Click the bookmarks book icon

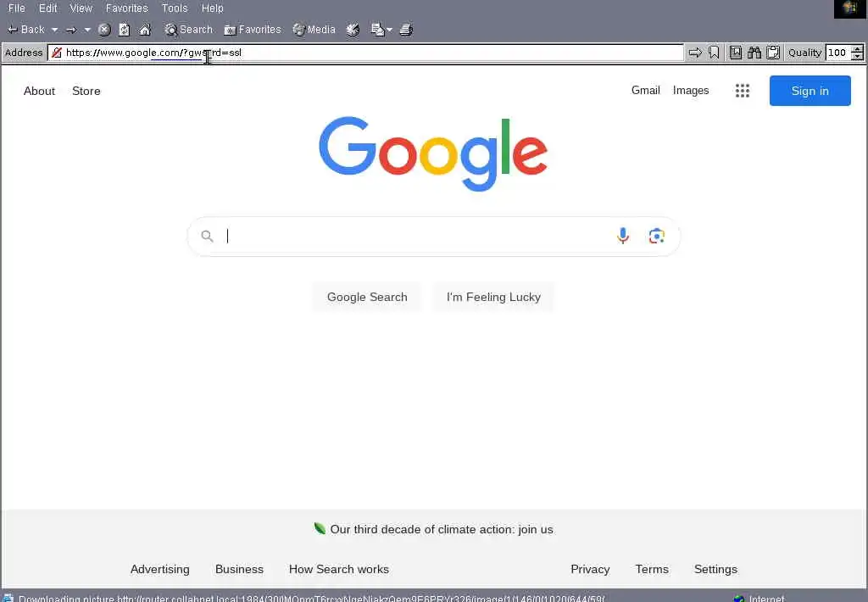[x=736, y=53]
